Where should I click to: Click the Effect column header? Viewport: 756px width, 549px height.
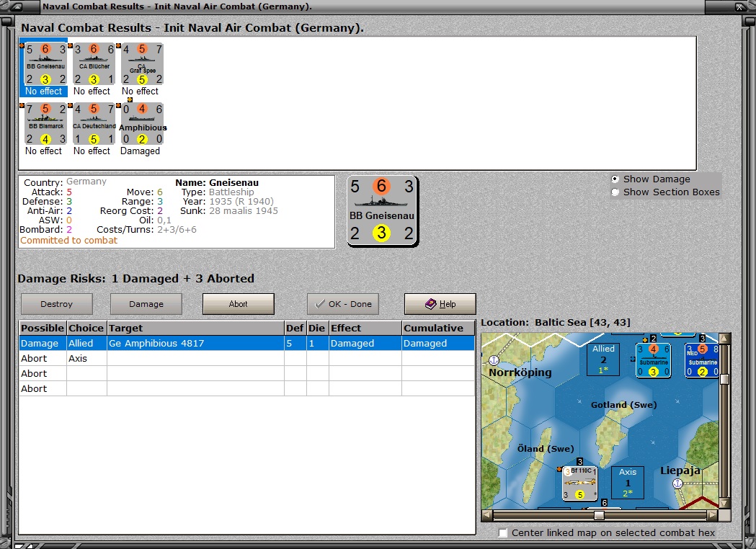[x=365, y=329]
